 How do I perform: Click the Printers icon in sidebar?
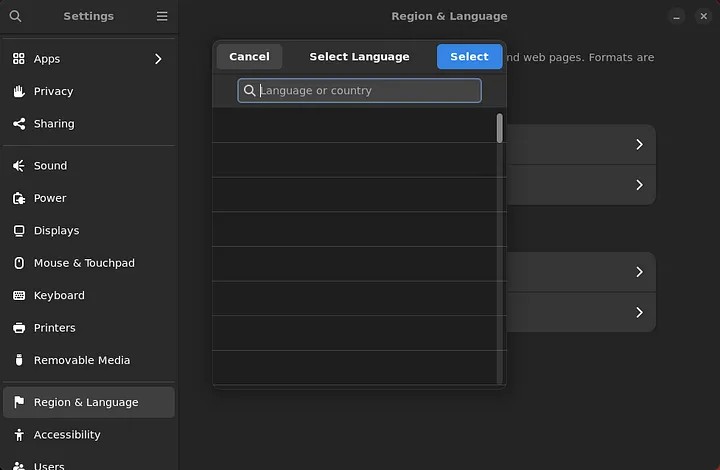tap(18, 328)
